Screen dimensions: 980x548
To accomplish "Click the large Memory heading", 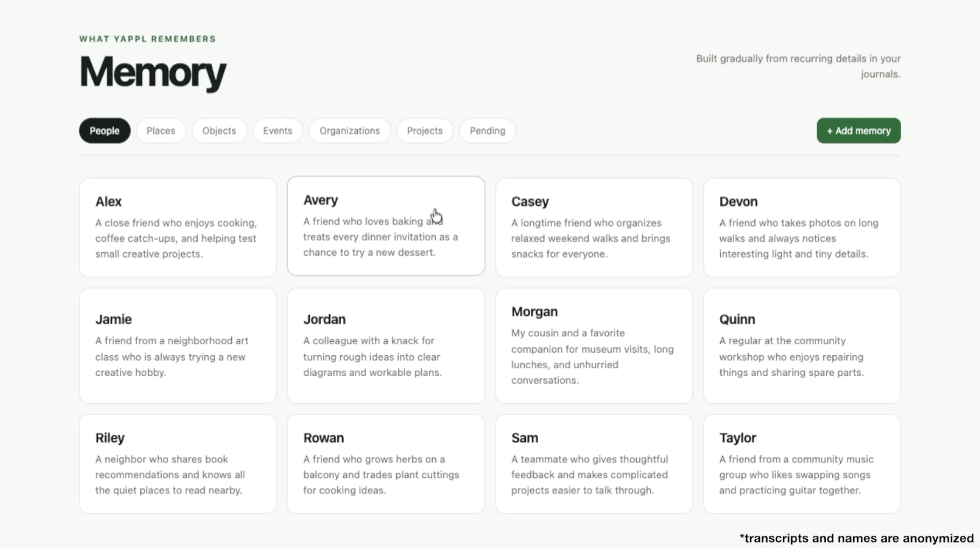I will tap(152, 72).
